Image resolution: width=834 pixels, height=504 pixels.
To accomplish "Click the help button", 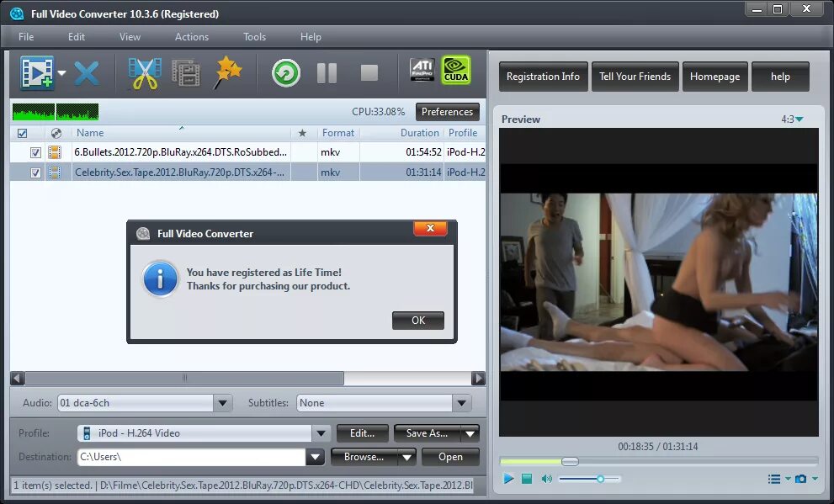I will (x=780, y=77).
